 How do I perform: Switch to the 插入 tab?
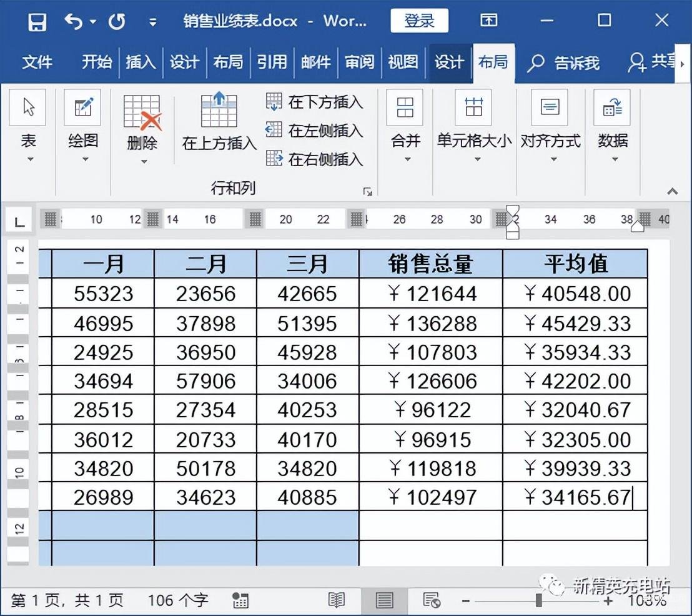point(141,62)
